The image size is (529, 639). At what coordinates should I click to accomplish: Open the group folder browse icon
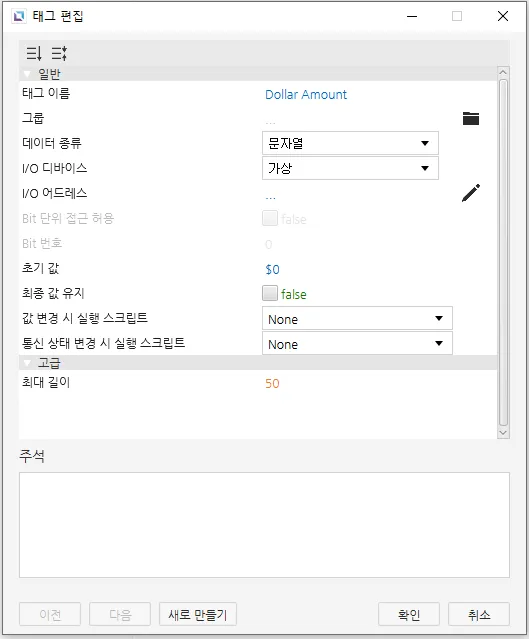point(471,118)
